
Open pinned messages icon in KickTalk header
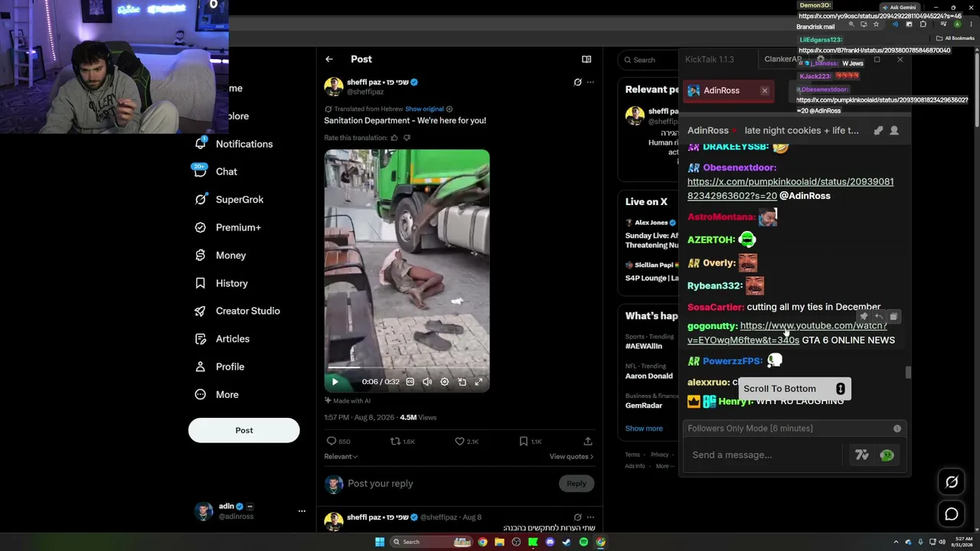(x=878, y=131)
